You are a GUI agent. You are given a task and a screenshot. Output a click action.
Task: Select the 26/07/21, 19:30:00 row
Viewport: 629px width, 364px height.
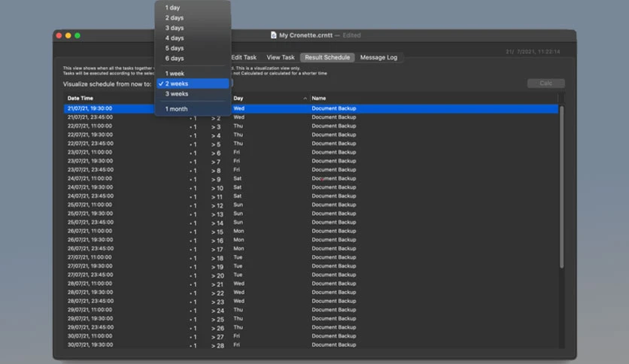pyautogui.click(x=311, y=240)
